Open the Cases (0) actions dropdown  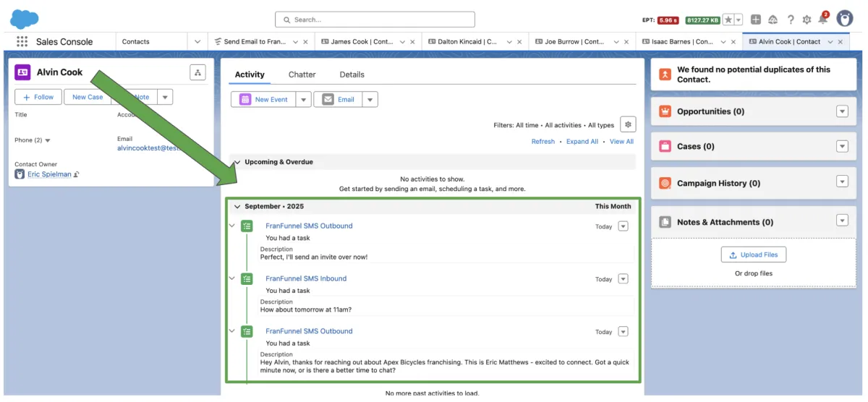click(842, 146)
